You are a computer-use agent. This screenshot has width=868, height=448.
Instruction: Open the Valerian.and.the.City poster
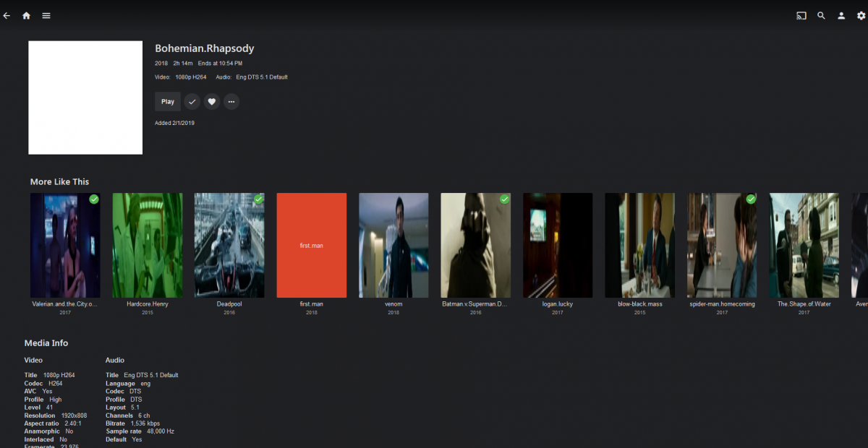point(65,245)
